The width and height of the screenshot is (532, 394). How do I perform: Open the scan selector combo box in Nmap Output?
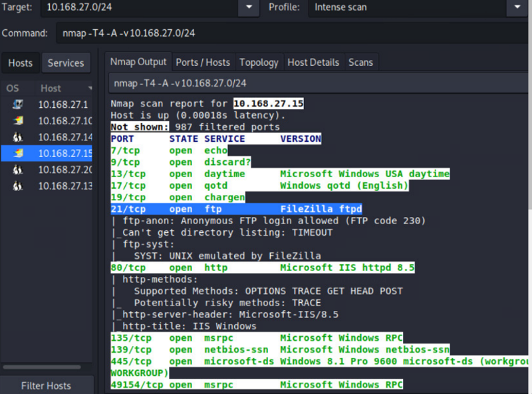(319, 83)
